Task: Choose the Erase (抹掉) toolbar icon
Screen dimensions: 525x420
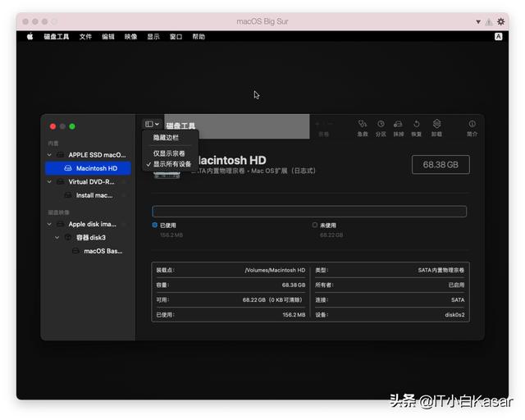Action: click(x=398, y=125)
